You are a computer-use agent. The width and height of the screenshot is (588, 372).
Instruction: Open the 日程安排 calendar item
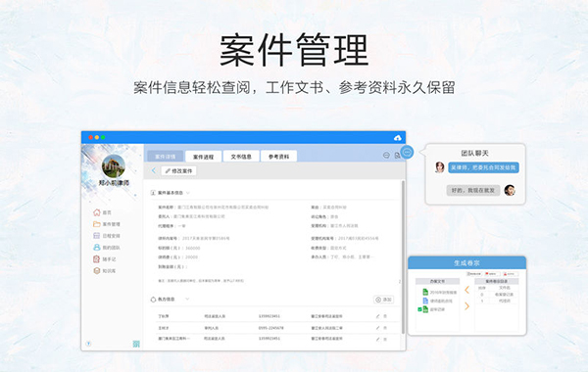(107, 236)
